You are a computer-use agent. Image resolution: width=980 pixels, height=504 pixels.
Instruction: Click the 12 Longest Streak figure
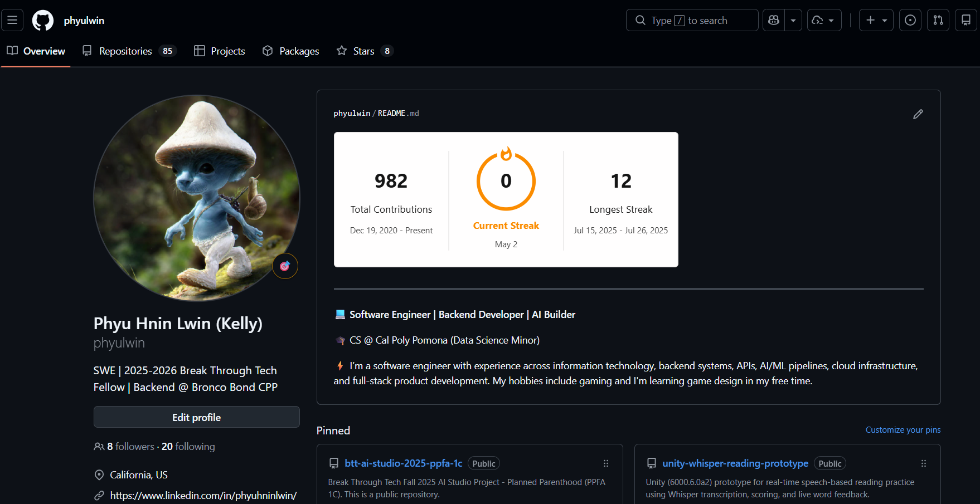point(621,181)
